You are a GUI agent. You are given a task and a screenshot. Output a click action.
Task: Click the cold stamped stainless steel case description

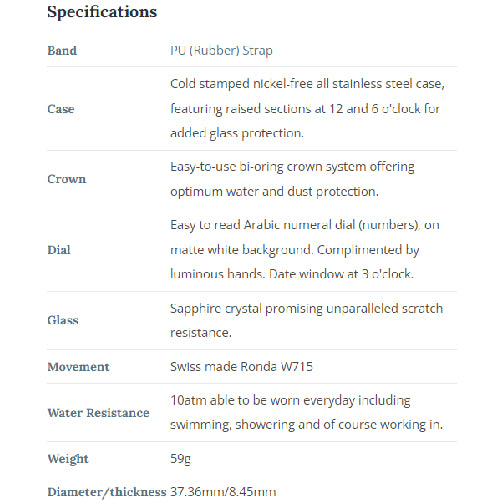pyautogui.click(x=307, y=109)
